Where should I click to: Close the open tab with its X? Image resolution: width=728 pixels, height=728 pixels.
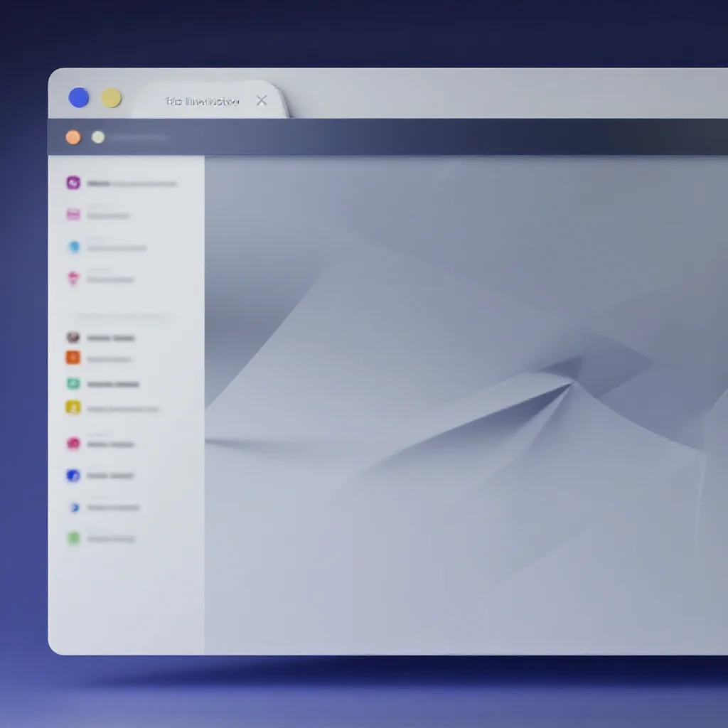pos(262,100)
